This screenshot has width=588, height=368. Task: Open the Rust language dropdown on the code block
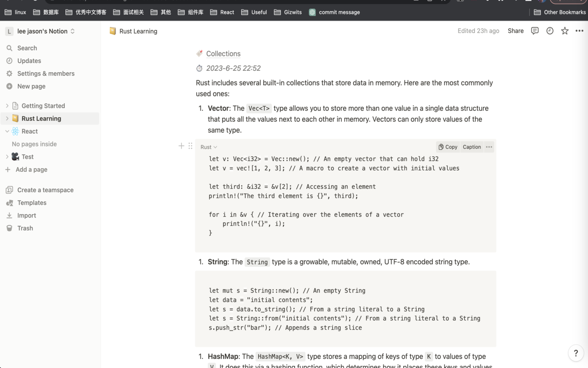pos(208,147)
